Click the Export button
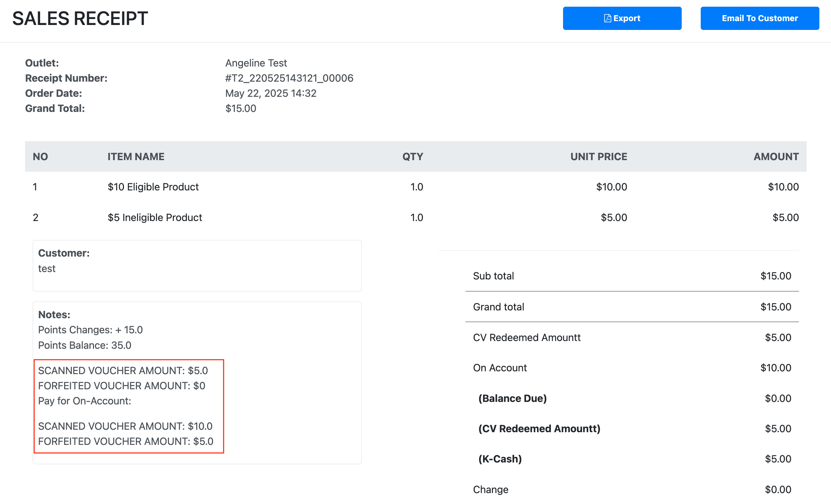Screen dimensions: 831x504 (x=622, y=18)
